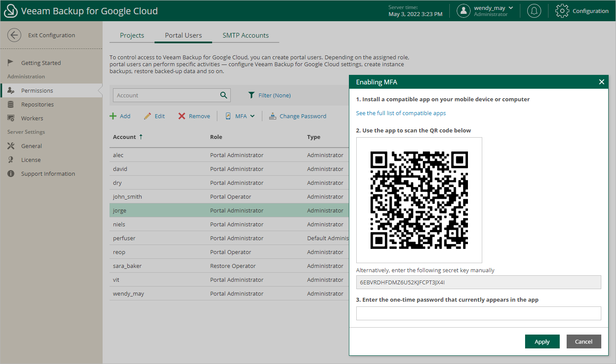The width and height of the screenshot is (616, 364).
Task: Sort by the Account column header
Action: (x=128, y=137)
